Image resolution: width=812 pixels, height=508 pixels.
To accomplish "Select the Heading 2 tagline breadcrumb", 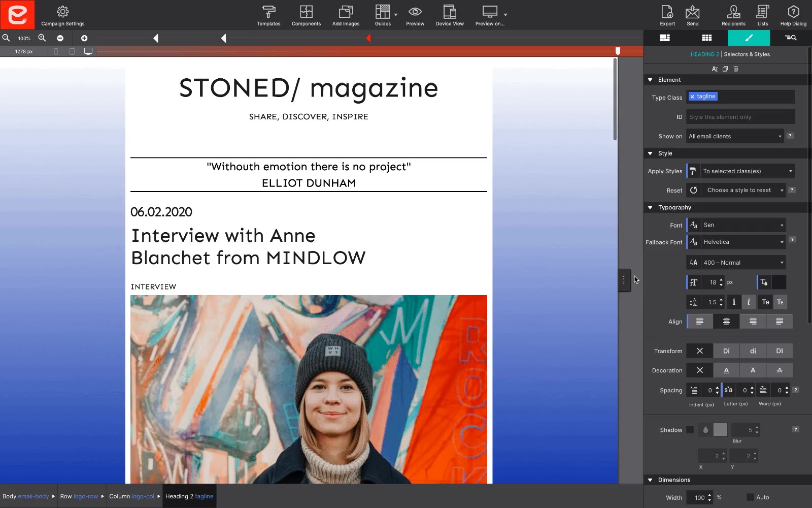I will click(x=189, y=496).
